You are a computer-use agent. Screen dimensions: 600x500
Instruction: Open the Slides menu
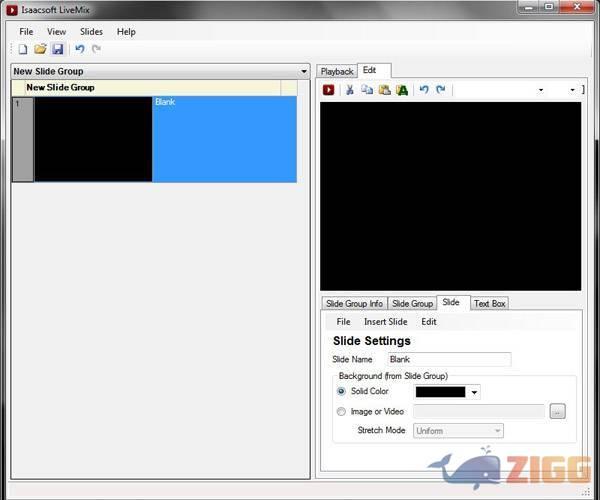tap(91, 32)
